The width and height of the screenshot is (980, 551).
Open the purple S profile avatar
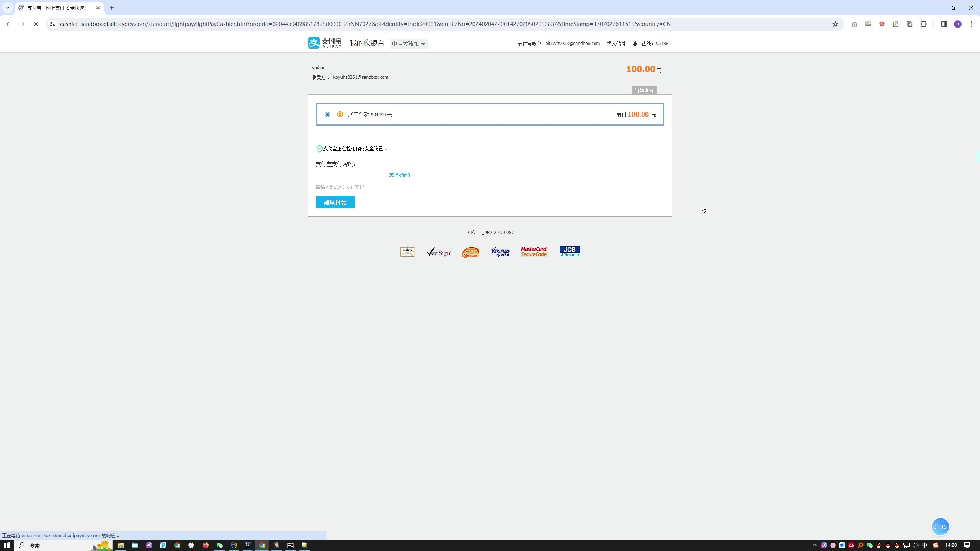point(958,24)
